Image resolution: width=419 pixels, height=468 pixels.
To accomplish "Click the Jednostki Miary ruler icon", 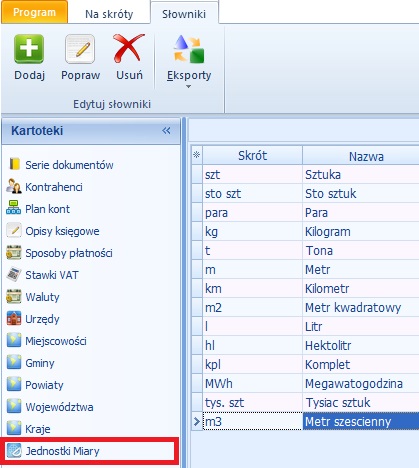I will coord(14,451).
